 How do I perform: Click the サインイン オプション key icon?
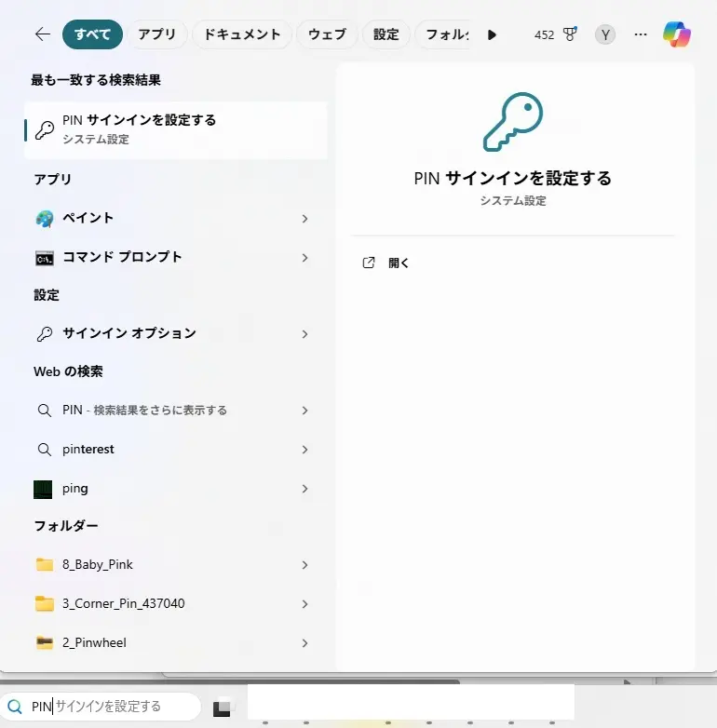point(45,334)
